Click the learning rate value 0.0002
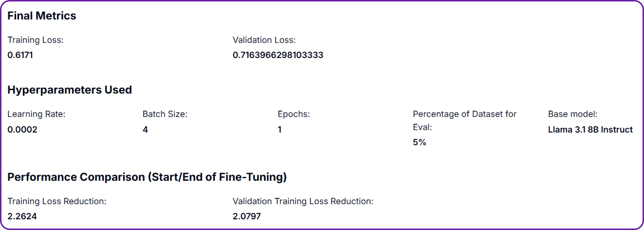The width and height of the screenshot is (644, 230). [22, 130]
